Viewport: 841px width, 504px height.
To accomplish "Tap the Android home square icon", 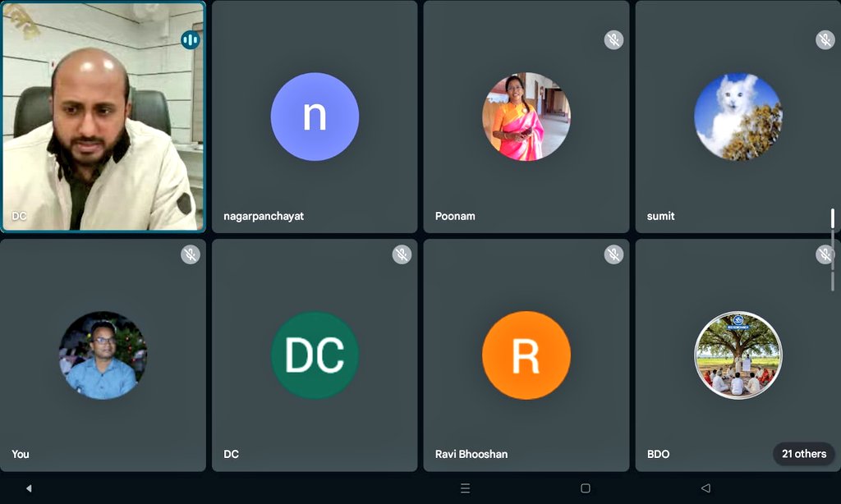I will [x=586, y=488].
